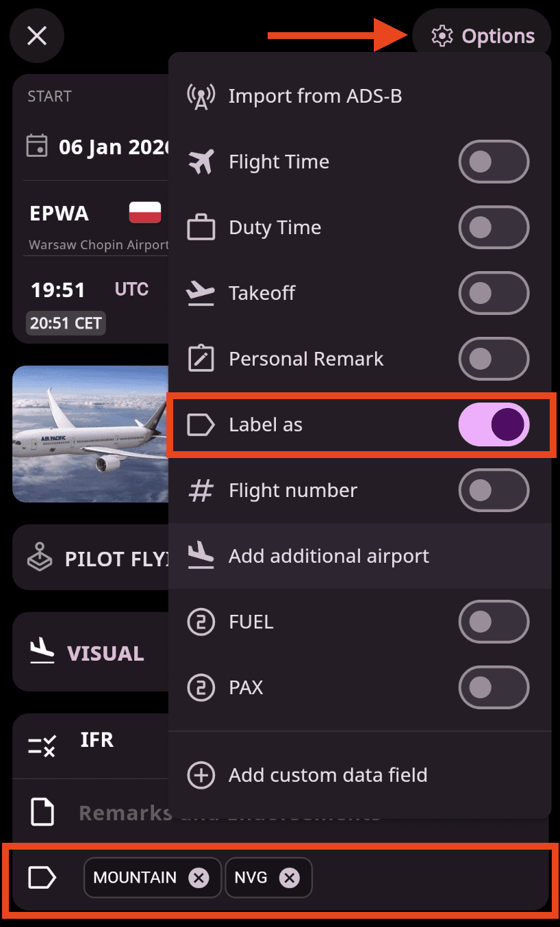This screenshot has width=560, height=927.
Task: Click Add custom data field
Action: click(327, 775)
